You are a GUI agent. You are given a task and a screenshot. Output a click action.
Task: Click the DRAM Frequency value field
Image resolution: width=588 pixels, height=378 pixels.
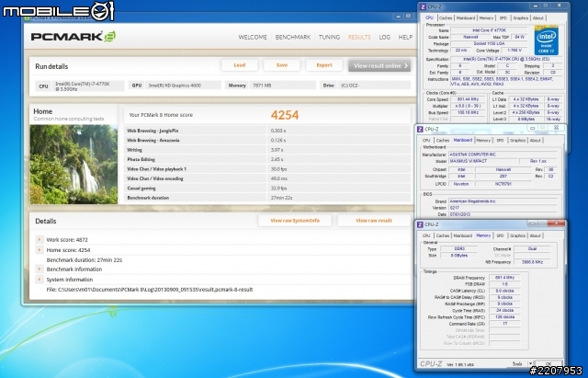(x=504, y=278)
